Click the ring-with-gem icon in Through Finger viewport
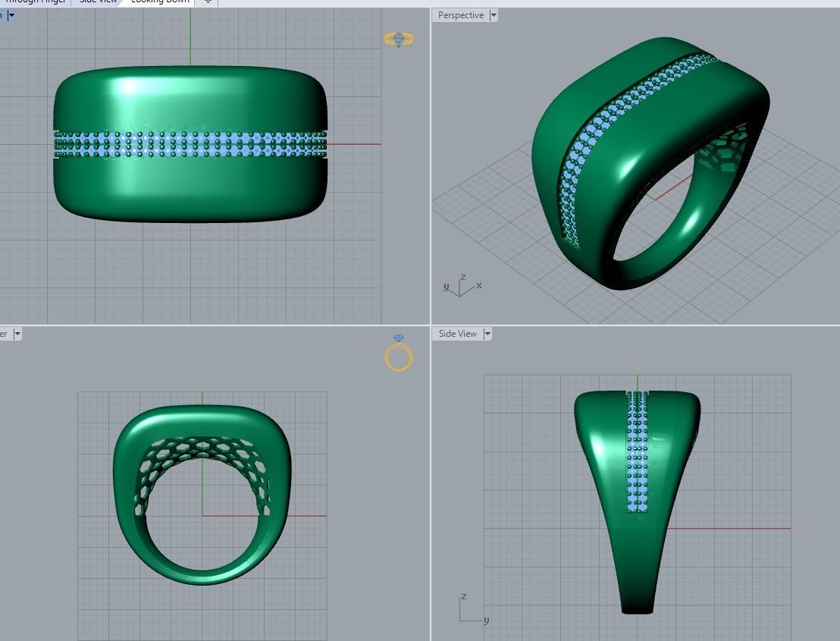840x641 pixels. tap(399, 353)
